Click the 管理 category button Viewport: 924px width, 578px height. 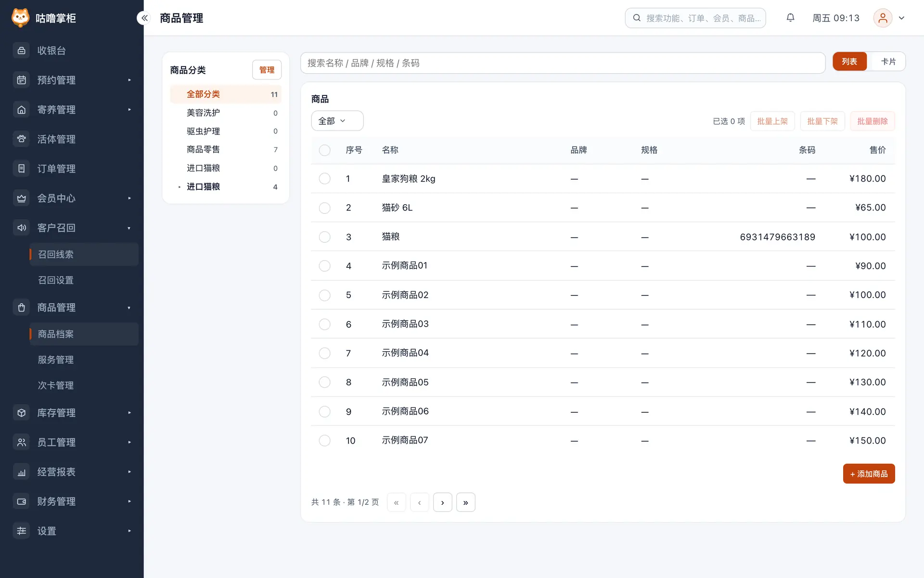tap(267, 70)
